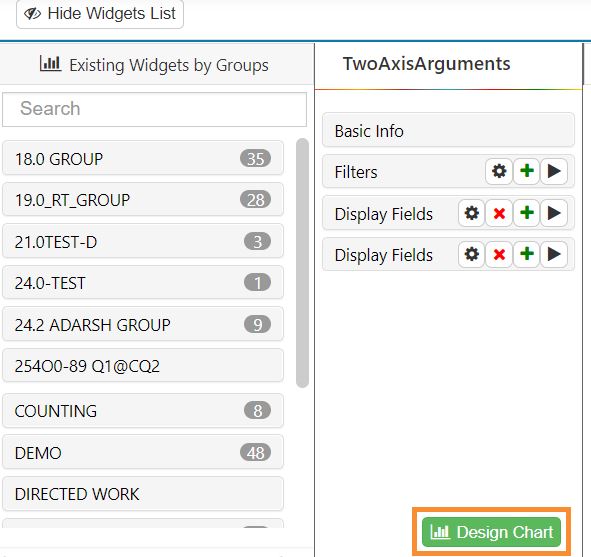Click green plus on second Display Fields row
The height and width of the screenshot is (557, 591).
[527, 254]
